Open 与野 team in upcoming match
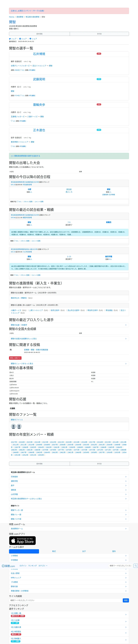 coord(29,190)
